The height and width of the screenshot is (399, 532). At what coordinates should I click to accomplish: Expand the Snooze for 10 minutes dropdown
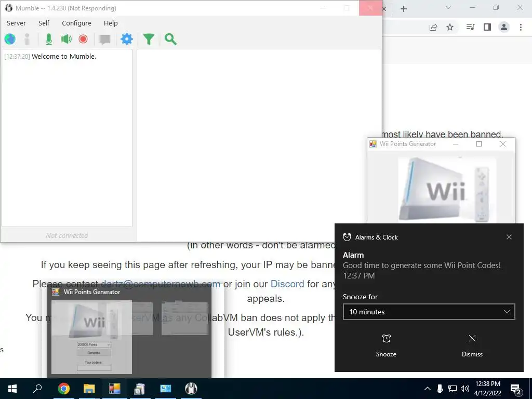(x=429, y=312)
